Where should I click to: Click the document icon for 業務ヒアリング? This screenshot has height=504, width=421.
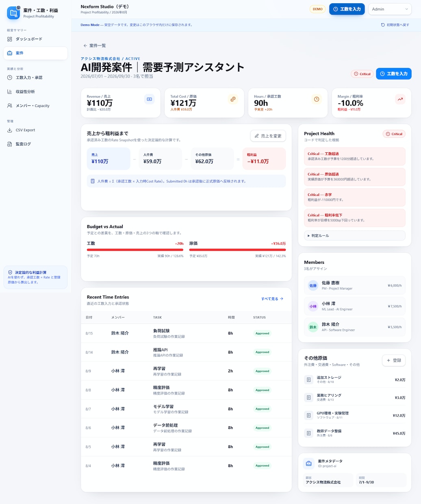[308, 398]
